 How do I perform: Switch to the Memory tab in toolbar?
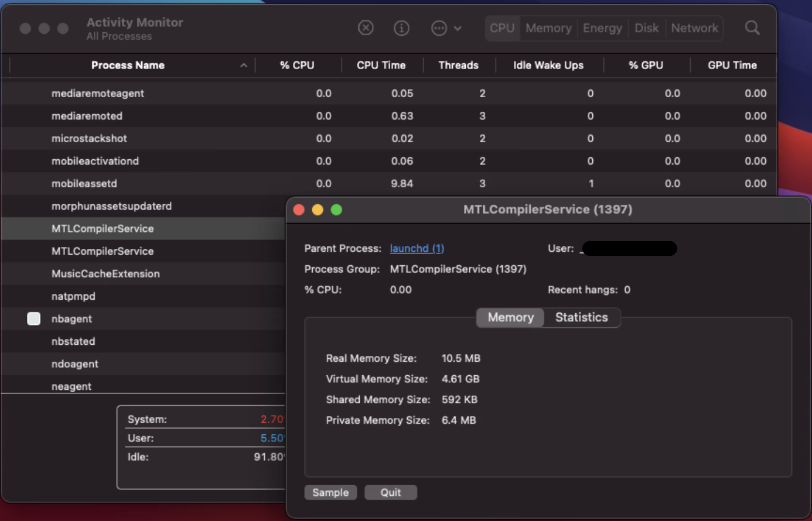click(548, 28)
